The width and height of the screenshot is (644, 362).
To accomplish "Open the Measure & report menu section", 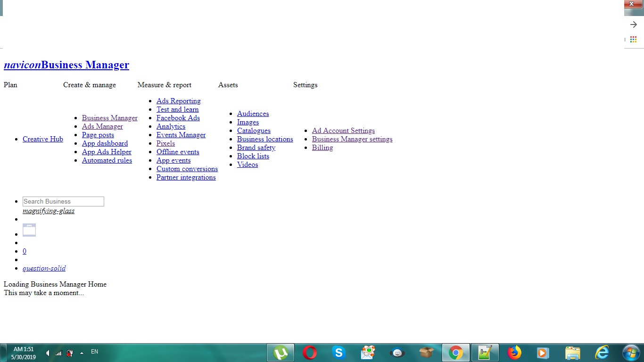I will [165, 85].
